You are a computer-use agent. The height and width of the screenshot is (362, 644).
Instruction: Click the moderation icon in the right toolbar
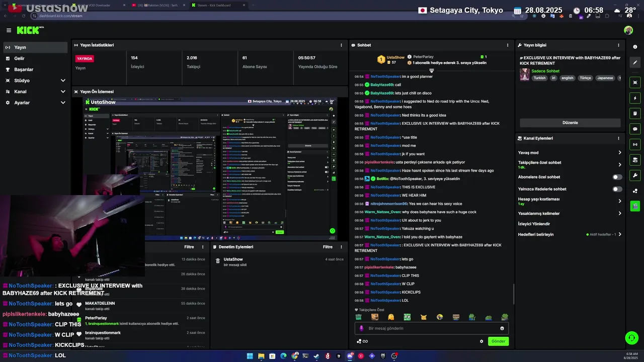(635, 160)
